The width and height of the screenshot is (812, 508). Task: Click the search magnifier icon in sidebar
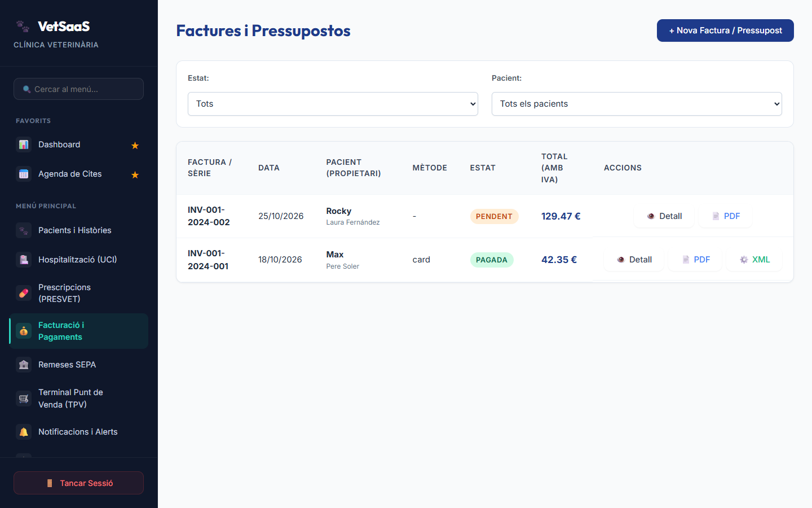27,89
